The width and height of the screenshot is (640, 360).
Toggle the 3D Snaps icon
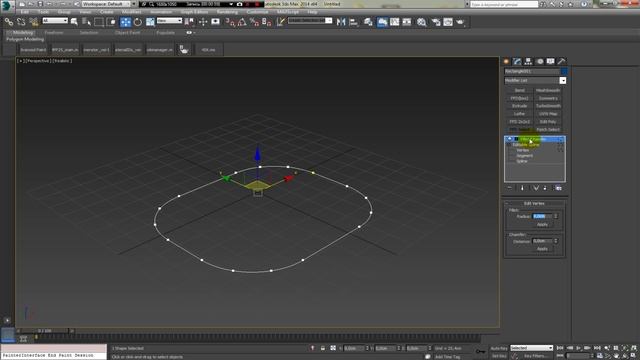pyautogui.click(x=230, y=22)
